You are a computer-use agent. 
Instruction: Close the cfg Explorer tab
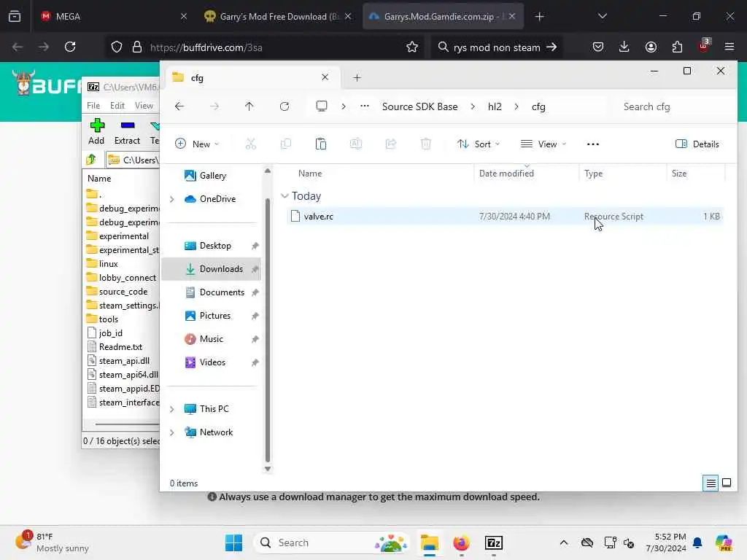tap(325, 77)
